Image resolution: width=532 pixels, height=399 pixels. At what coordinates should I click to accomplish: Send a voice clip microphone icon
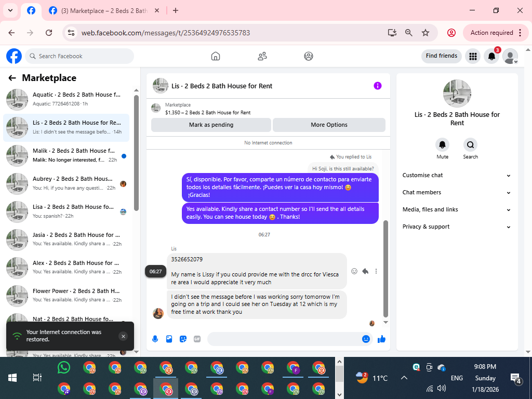155,339
